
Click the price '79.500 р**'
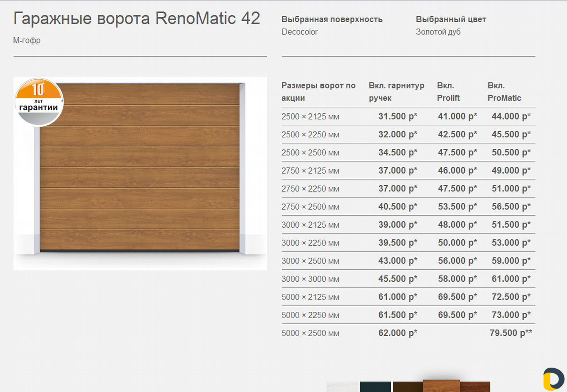[511, 333]
